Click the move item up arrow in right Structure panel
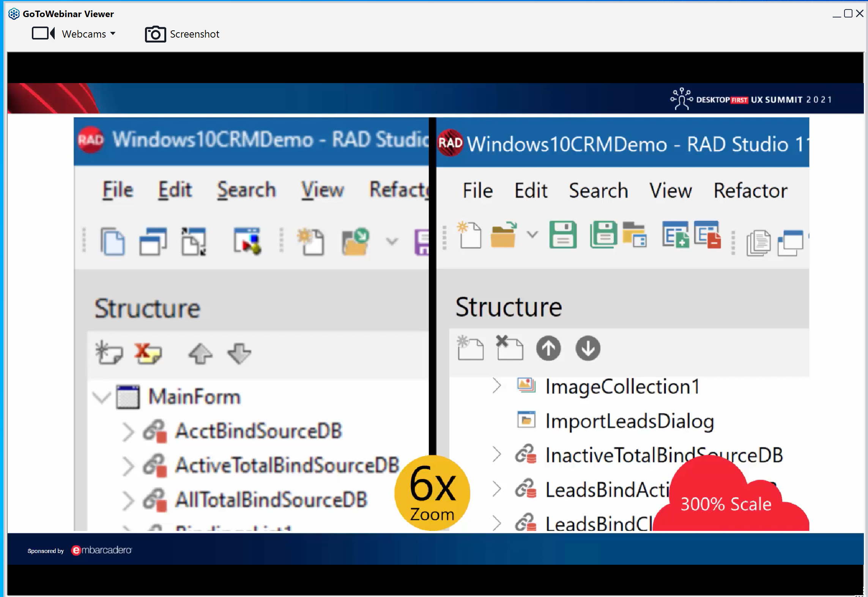868x597 pixels. (x=549, y=348)
